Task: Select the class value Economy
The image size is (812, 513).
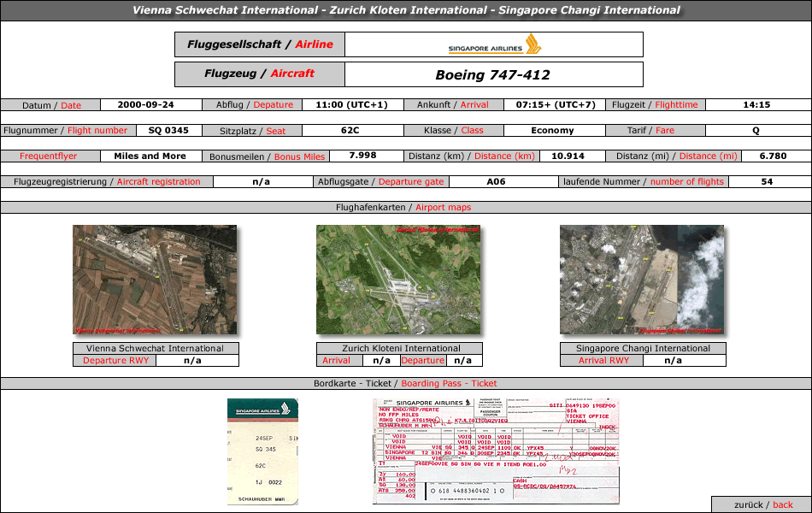Action: (x=552, y=131)
